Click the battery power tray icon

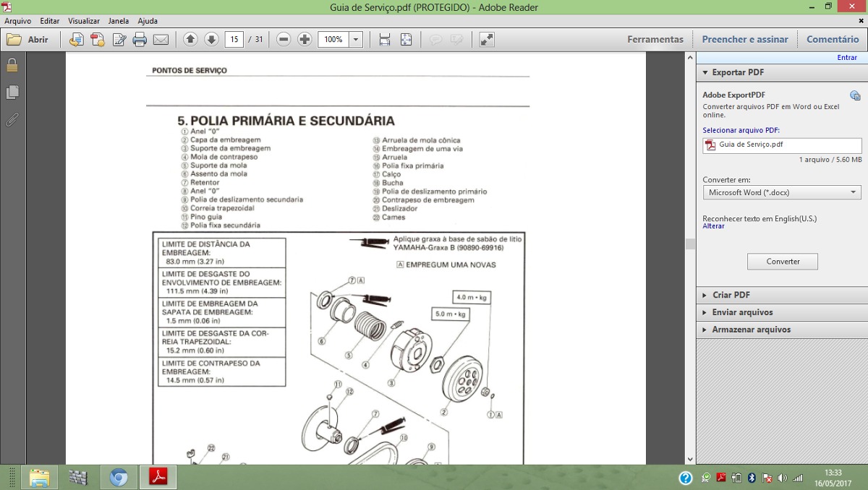736,478
